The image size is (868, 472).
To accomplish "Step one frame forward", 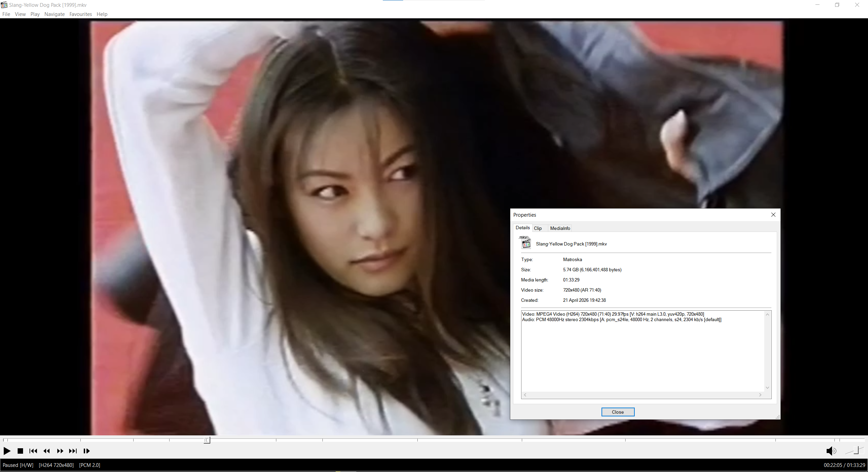I will pos(86,451).
